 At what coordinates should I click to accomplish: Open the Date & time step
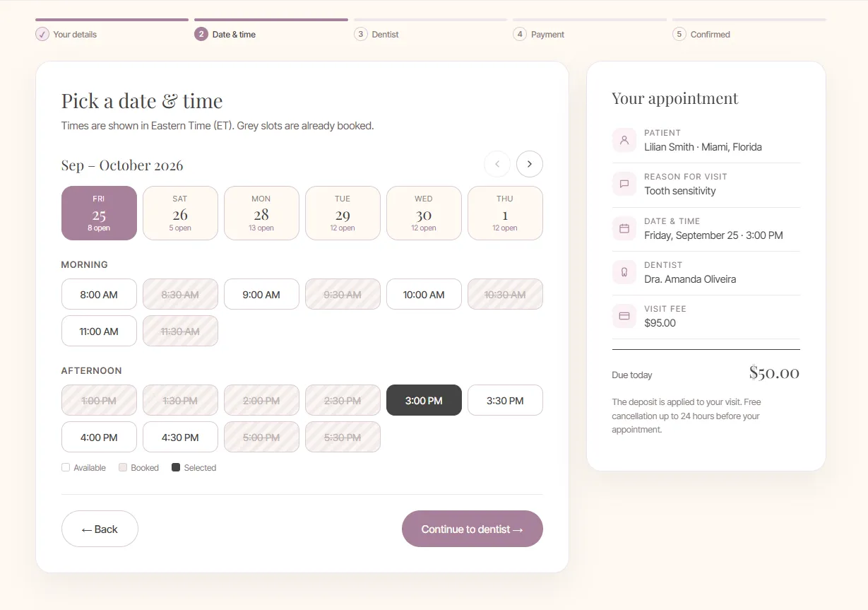tap(271, 30)
